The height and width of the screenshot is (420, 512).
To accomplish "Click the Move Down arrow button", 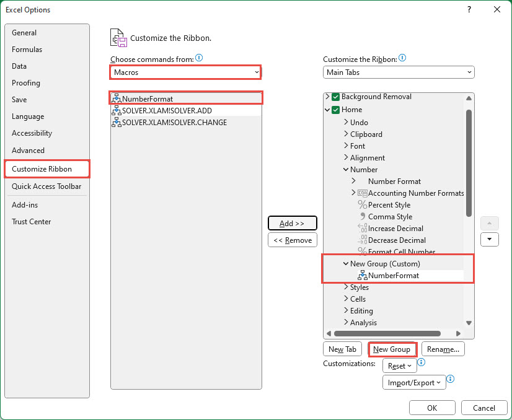I will pos(490,240).
